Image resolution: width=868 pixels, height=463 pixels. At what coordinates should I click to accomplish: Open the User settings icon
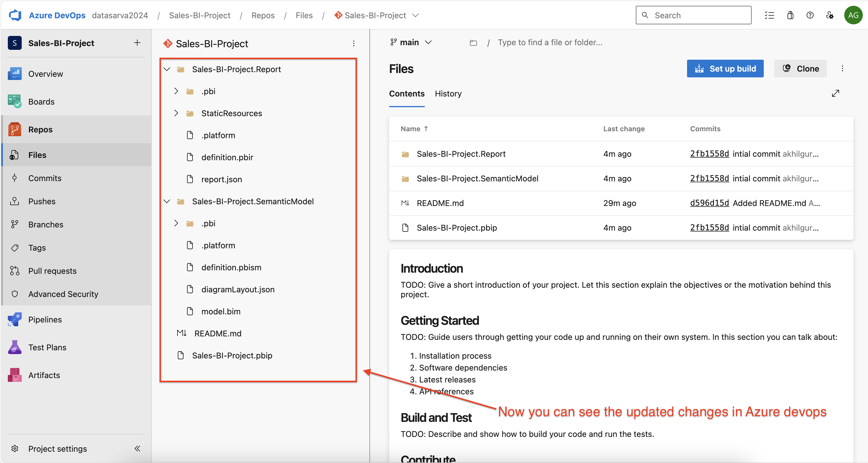830,15
